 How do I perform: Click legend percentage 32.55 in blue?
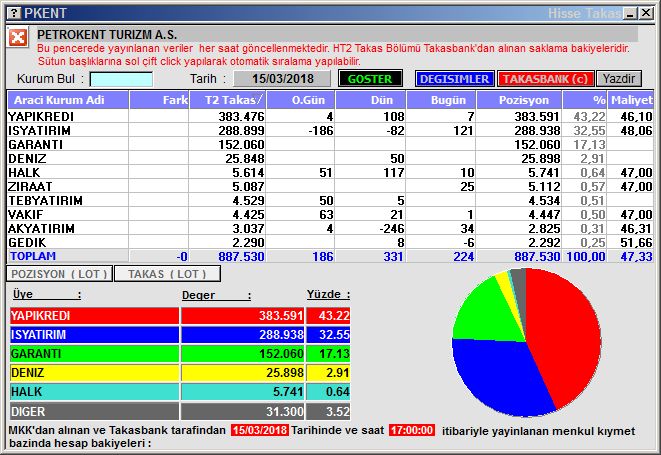[x=334, y=334]
